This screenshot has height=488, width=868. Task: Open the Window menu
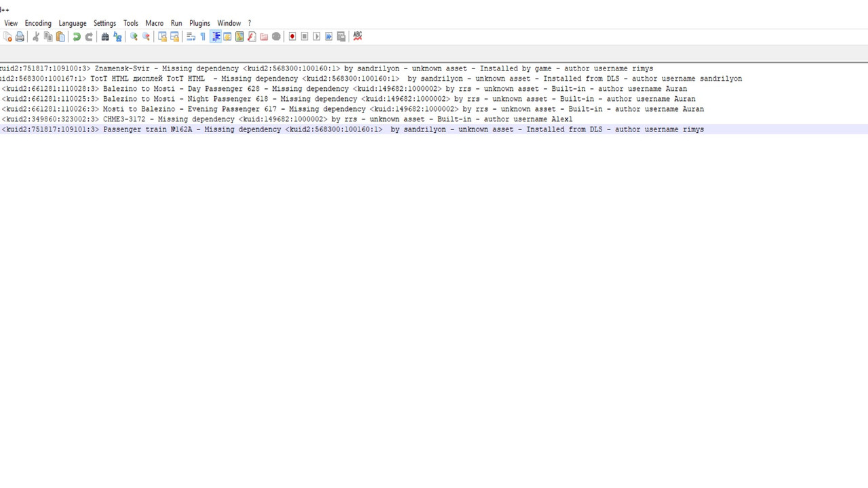pyautogui.click(x=229, y=23)
